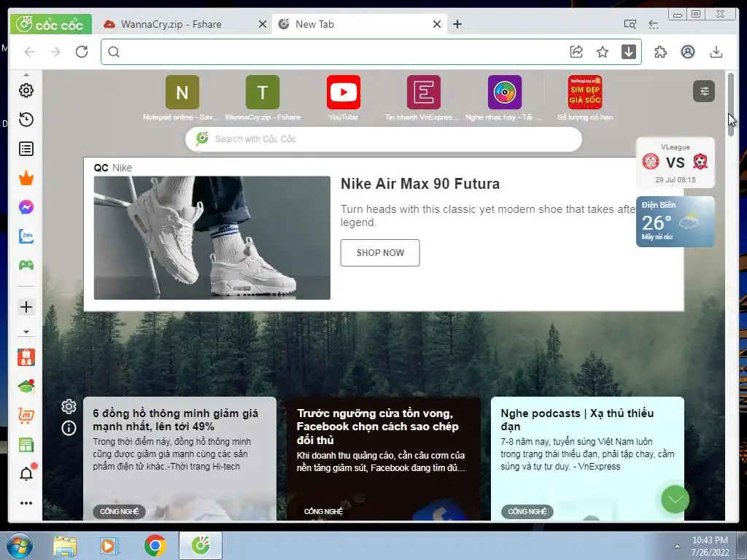The width and height of the screenshot is (747, 560).
Task: Open a new browser tab with plus button
Action: pos(457,24)
